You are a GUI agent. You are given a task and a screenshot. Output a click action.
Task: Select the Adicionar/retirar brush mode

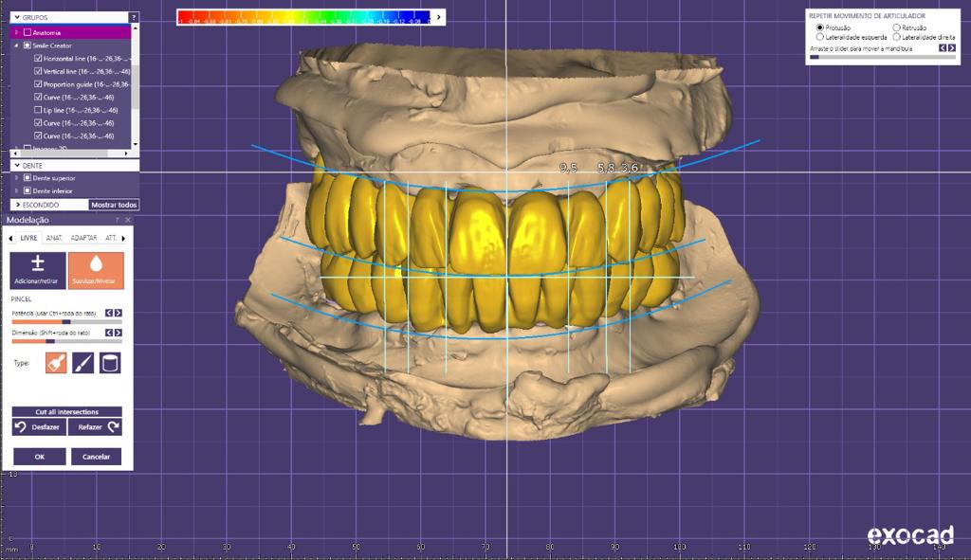(39, 270)
